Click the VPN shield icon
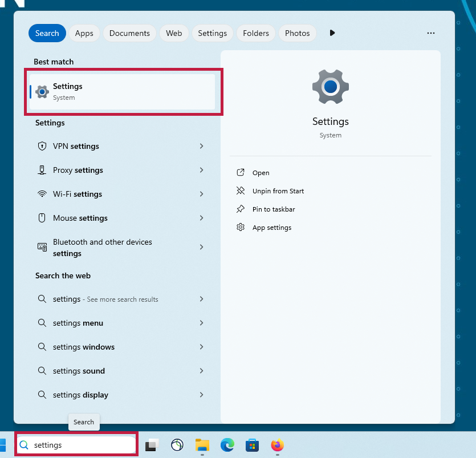This screenshot has width=476, height=458. [x=42, y=146]
